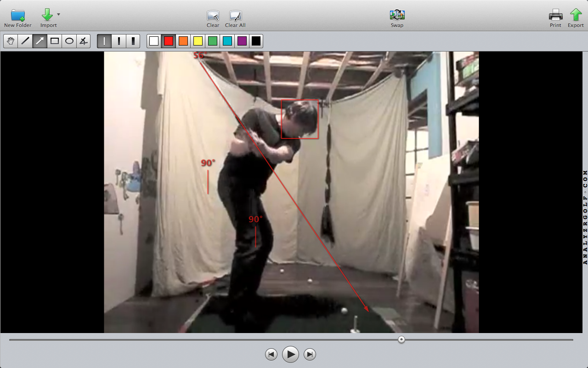Image resolution: width=588 pixels, height=368 pixels.
Task: Select the rectangle drawing tool
Action: (x=55, y=41)
